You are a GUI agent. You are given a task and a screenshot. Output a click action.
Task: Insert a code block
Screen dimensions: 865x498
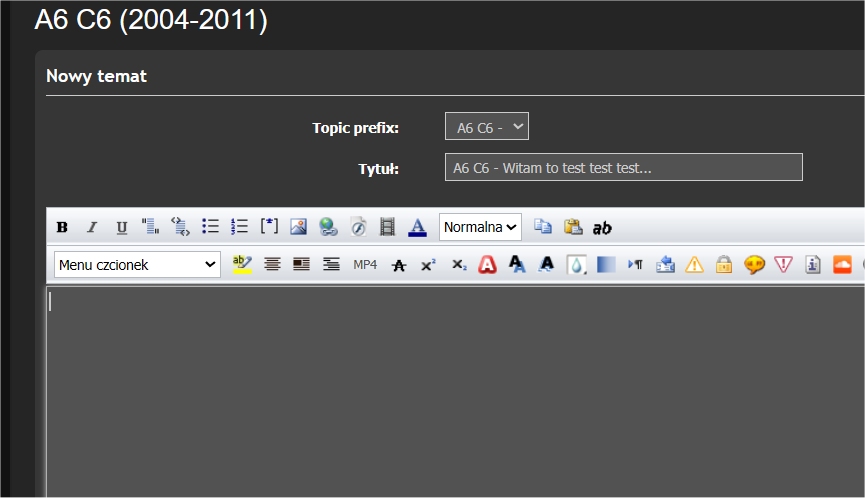180,227
